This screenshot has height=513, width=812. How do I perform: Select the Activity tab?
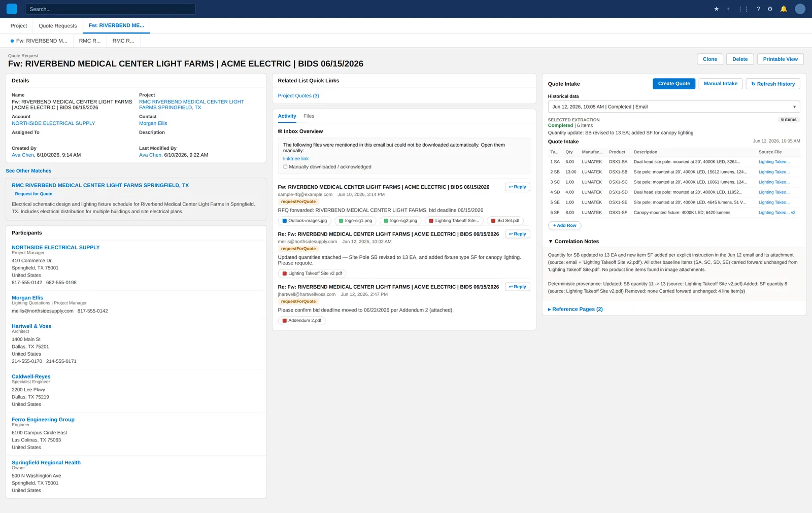click(287, 116)
